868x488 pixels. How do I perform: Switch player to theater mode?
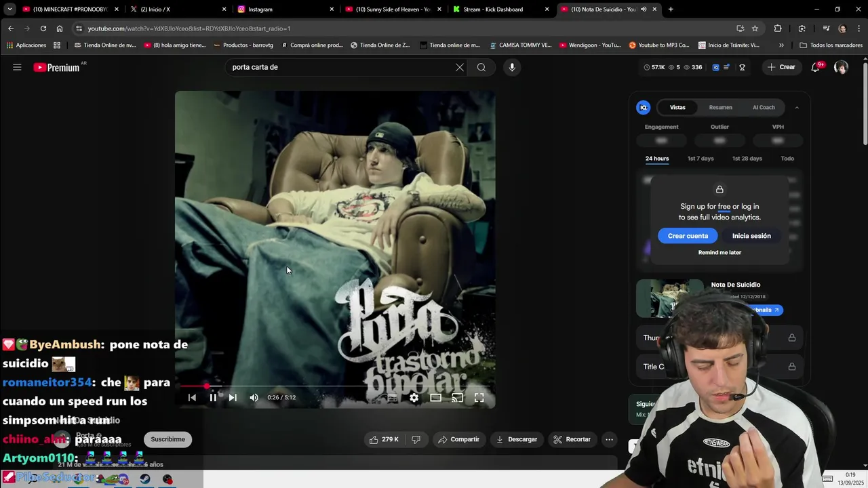point(435,398)
